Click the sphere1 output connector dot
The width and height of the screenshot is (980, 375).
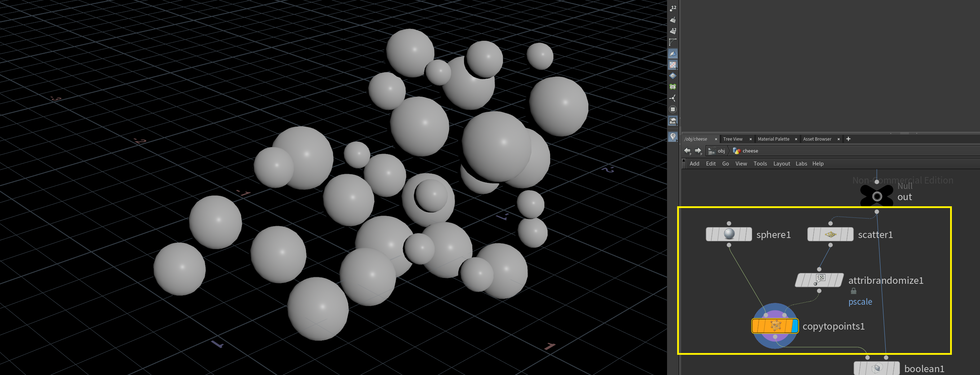pos(729,245)
